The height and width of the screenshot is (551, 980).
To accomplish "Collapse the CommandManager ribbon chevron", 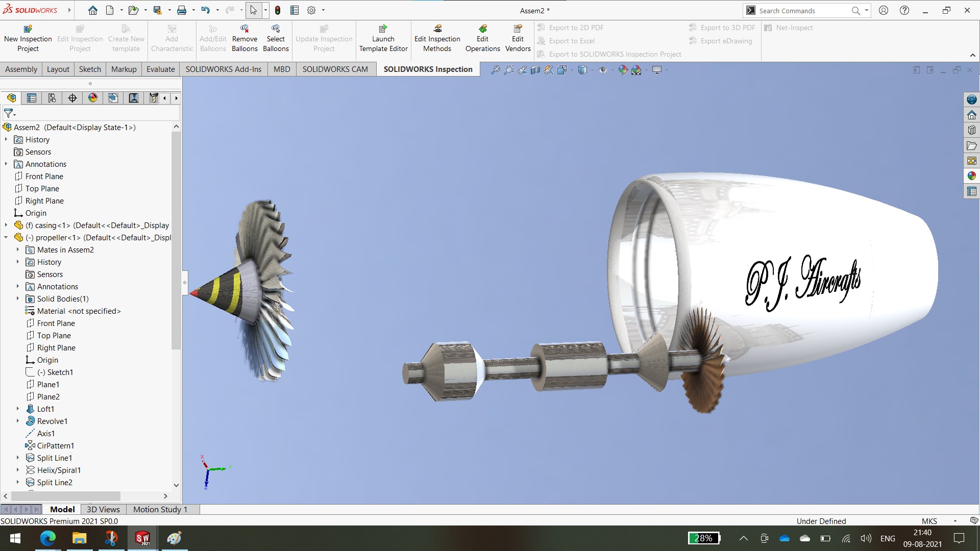I will pos(973,55).
